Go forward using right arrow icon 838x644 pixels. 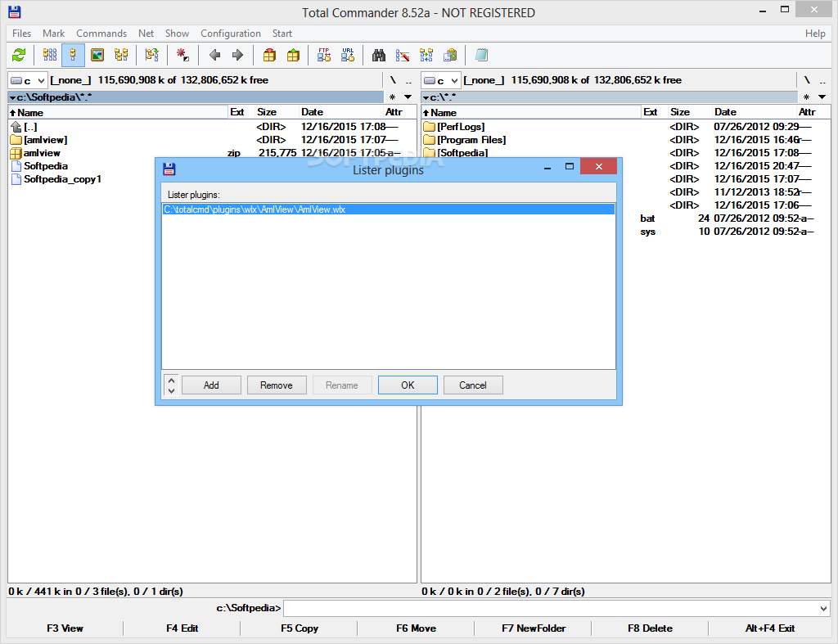238,55
